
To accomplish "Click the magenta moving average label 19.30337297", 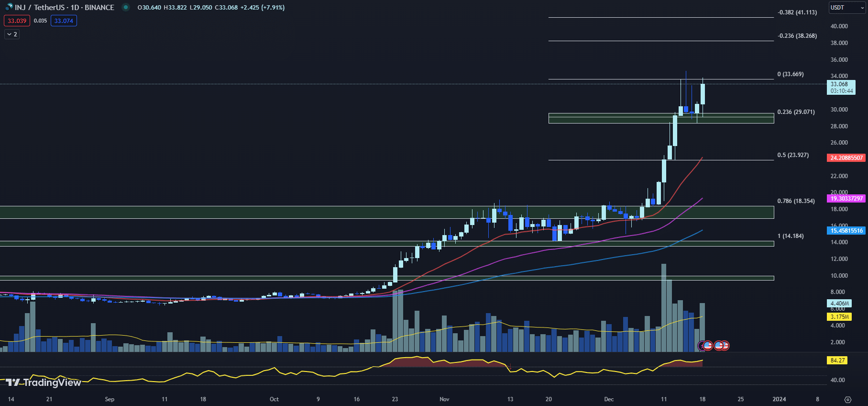I will [x=846, y=199].
